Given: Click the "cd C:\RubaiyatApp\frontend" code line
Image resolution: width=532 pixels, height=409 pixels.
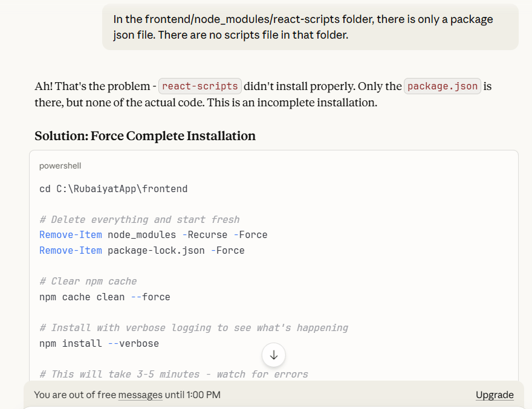Looking at the screenshot, I should click(x=114, y=188).
